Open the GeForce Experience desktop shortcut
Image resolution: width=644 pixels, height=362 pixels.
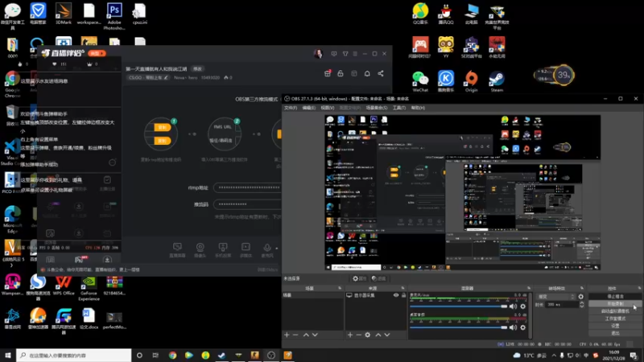click(89, 288)
